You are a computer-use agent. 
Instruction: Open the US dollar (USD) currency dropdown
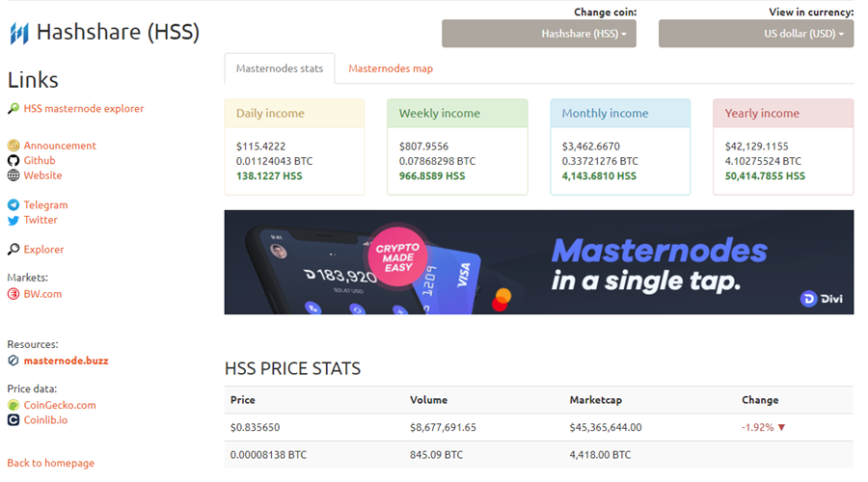pos(755,34)
